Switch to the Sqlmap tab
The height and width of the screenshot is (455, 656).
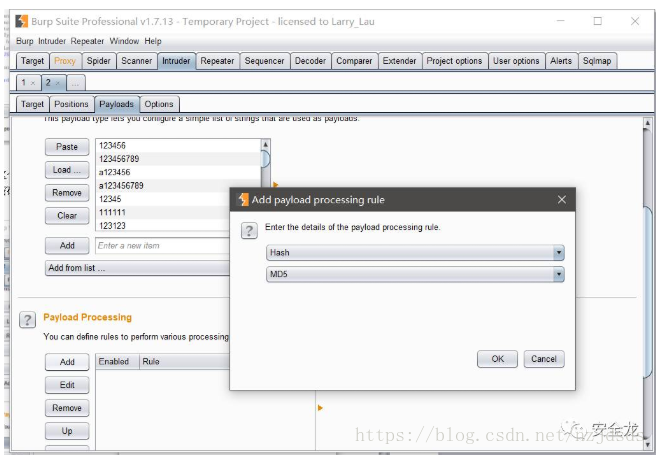click(597, 61)
